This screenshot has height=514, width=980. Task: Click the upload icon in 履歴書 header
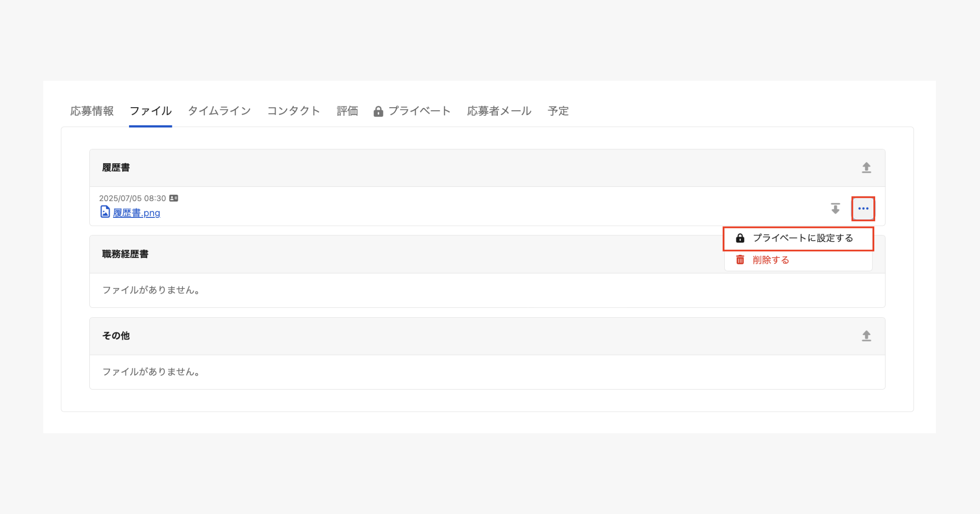(866, 168)
